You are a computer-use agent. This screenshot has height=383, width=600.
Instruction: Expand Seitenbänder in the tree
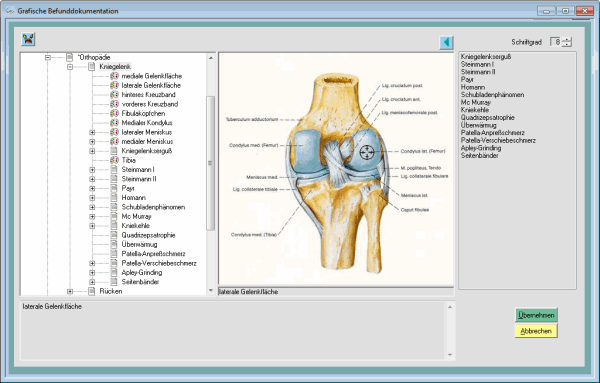tap(92, 282)
